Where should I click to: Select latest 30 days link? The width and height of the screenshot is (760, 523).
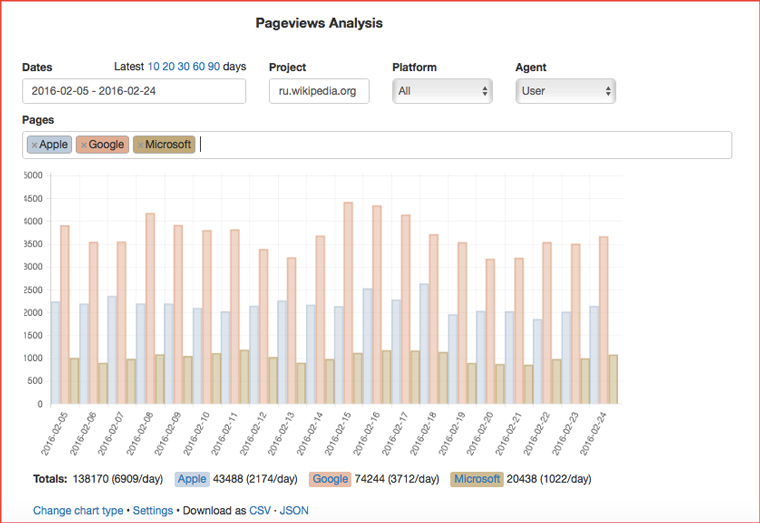point(183,67)
